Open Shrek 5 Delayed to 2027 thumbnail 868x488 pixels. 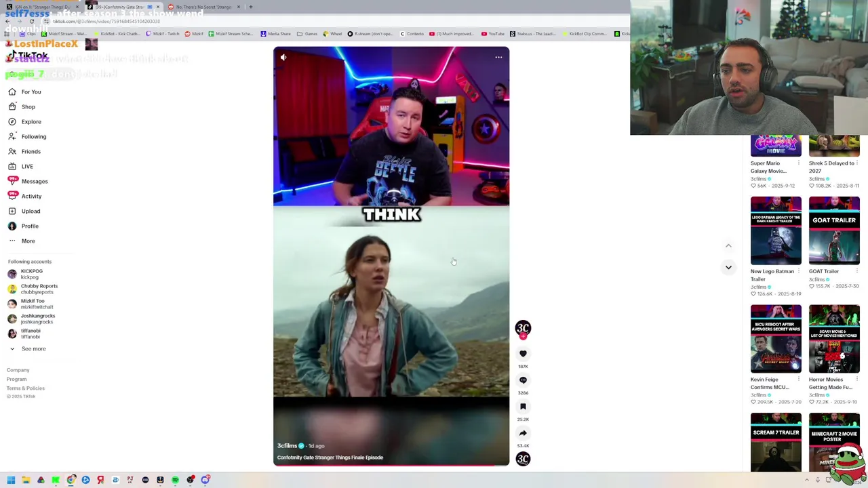[x=834, y=146]
